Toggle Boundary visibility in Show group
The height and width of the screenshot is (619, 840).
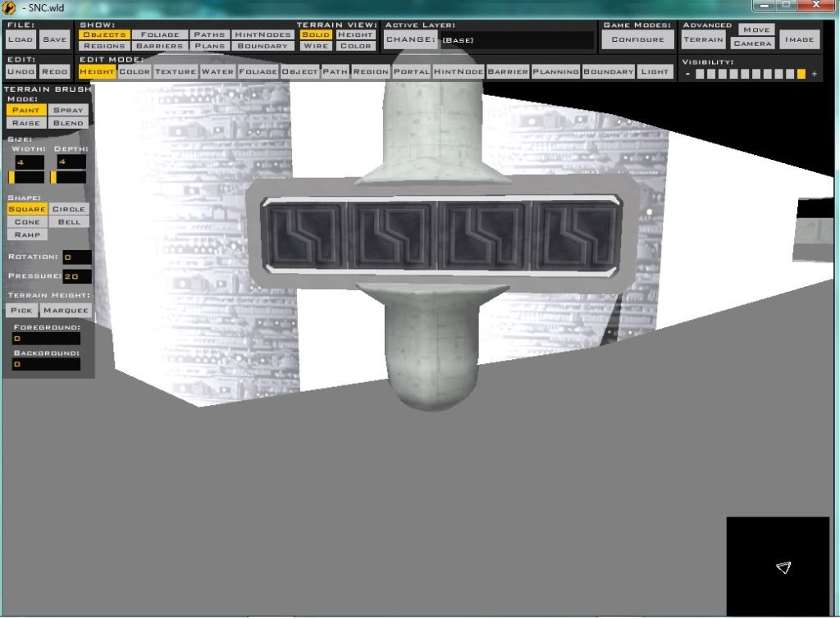(x=262, y=46)
